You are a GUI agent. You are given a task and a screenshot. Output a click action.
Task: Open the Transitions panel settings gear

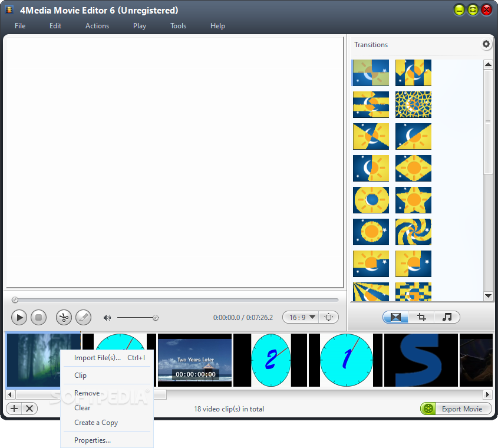pos(486,44)
